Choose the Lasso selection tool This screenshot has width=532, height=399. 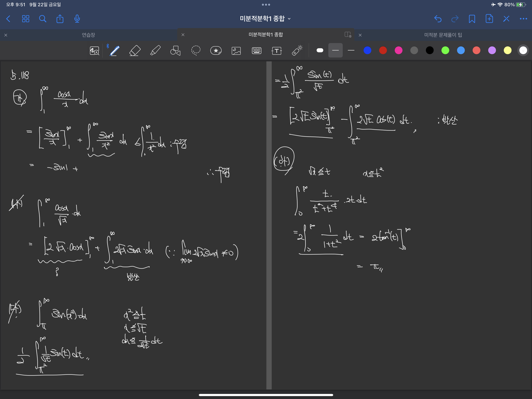pyautogui.click(x=196, y=50)
